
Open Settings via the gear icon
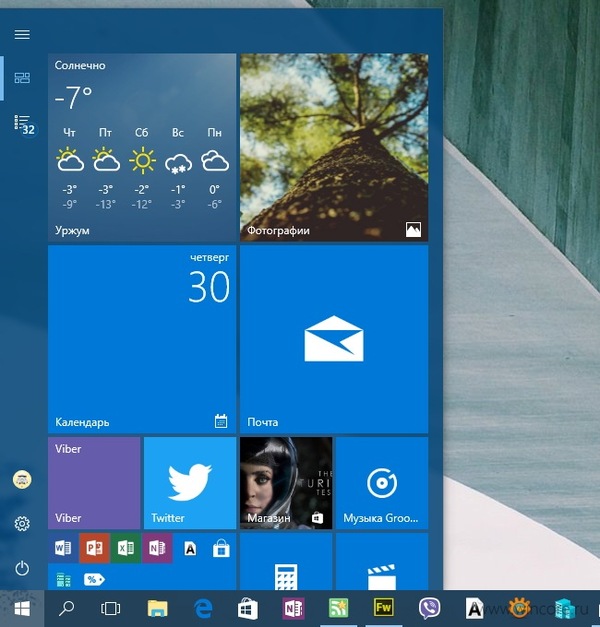coord(22,523)
